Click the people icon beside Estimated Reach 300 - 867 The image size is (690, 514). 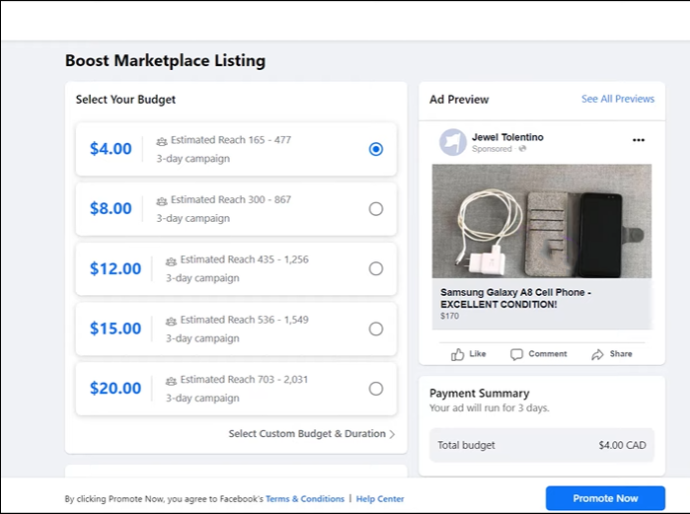(x=161, y=201)
